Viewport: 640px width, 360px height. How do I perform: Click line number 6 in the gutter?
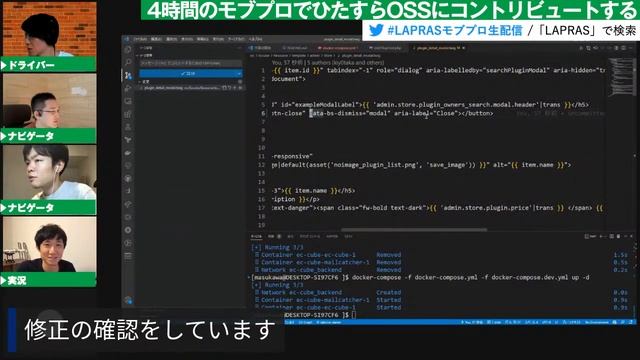(263, 113)
